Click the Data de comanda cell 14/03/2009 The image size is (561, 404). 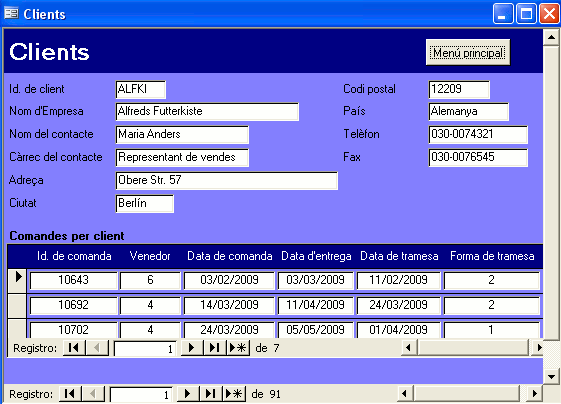(x=229, y=305)
